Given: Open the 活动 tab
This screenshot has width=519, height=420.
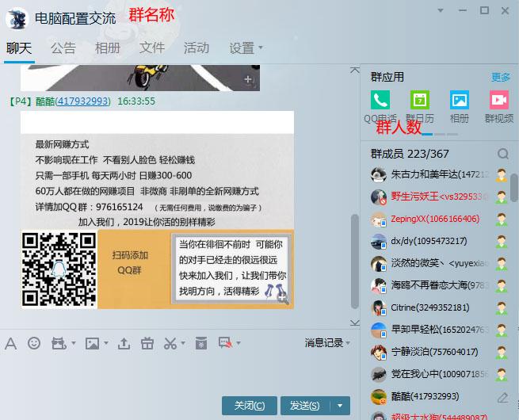Looking at the screenshot, I should coord(197,48).
